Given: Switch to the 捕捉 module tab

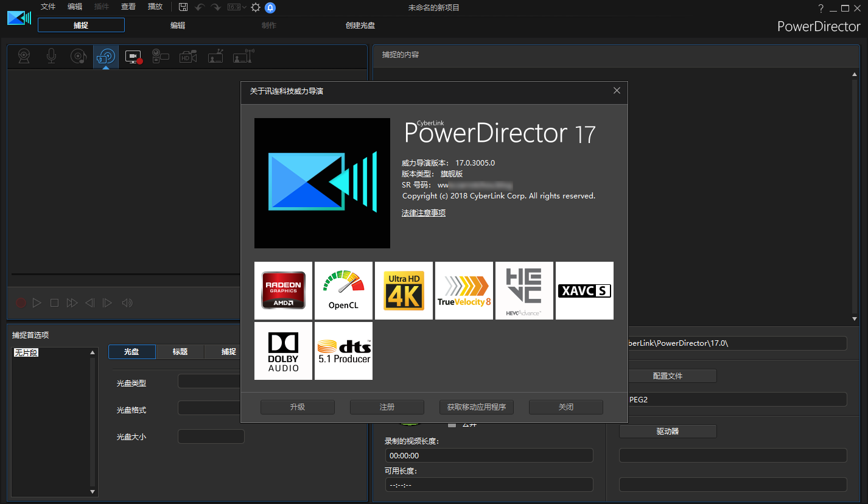Looking at the screenshot, I should click(x=81, y=25).
